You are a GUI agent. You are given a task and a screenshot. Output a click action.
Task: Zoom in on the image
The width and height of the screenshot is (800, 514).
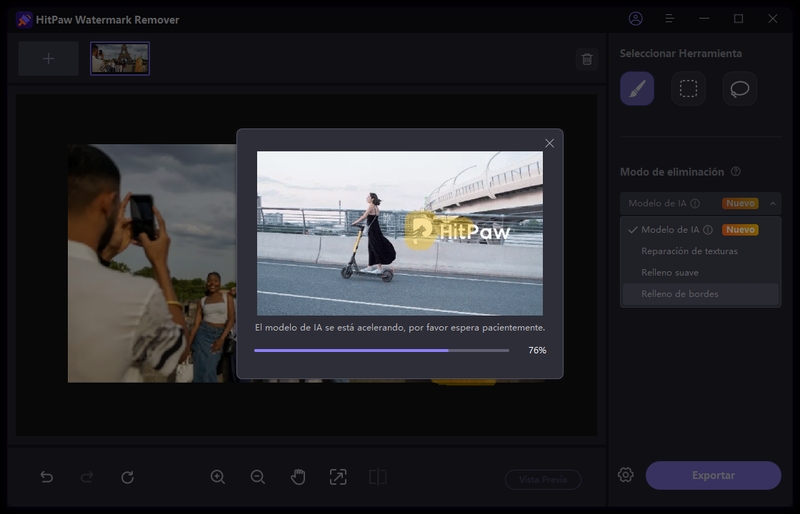click(x=218, y=477)
